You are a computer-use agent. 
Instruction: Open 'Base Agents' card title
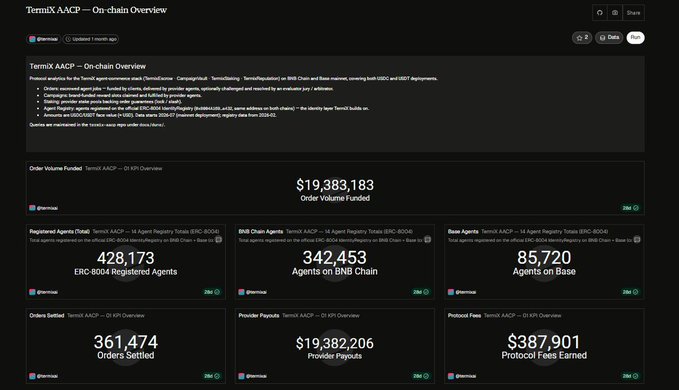(463, 232)
